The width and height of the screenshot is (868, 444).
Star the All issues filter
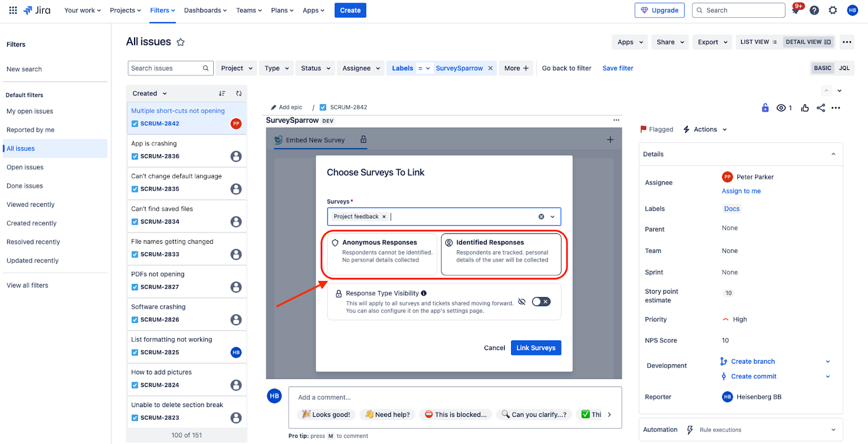181,42
